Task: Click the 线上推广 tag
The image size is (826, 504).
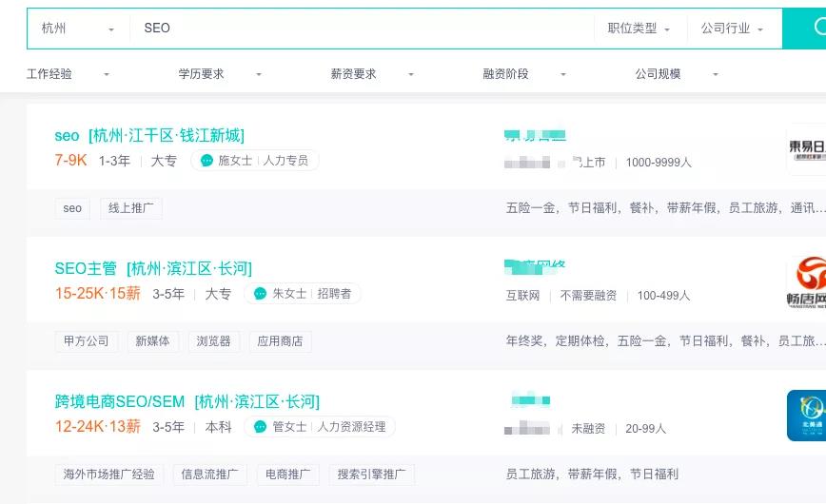Action: 131,208
